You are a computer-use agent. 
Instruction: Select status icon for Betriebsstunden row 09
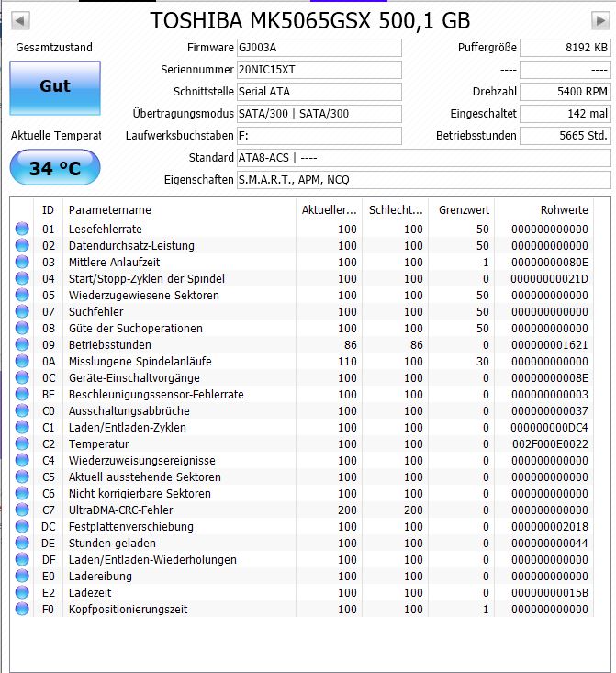coord(22,344)
